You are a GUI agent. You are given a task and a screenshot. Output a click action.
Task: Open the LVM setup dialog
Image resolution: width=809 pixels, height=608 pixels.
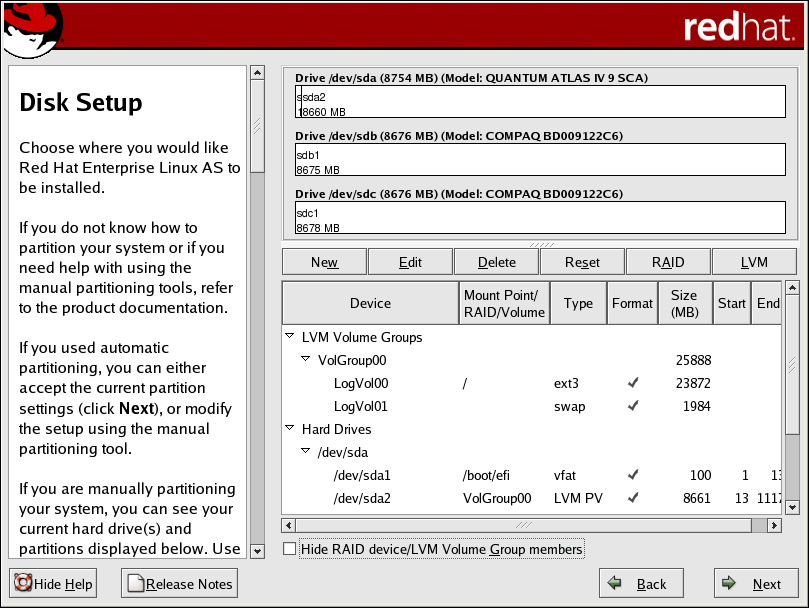point(753,261)
